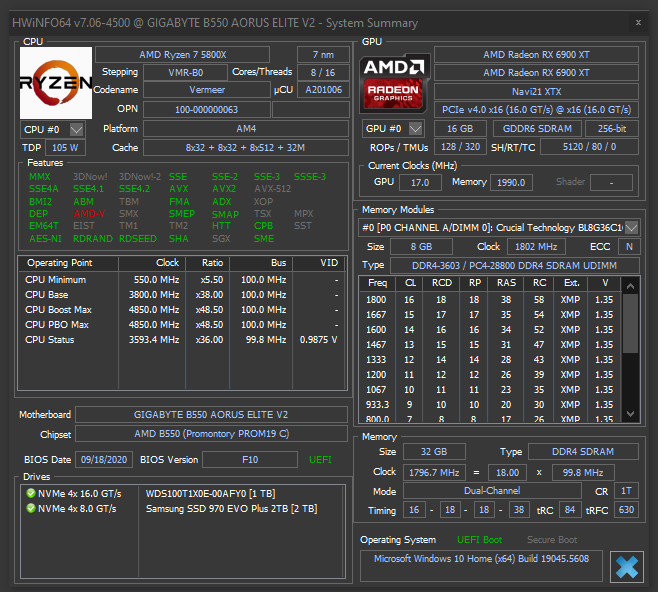Select the 933.3 frequency row in timings table
658x592 pixels.
pyautogui.click(x=490, y=404)
